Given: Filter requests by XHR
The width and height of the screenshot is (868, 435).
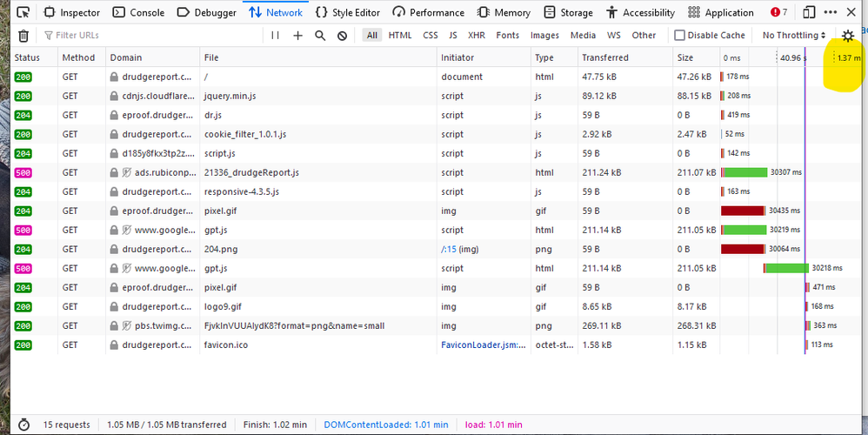Looking at the screenshot, I should point(476,36).
